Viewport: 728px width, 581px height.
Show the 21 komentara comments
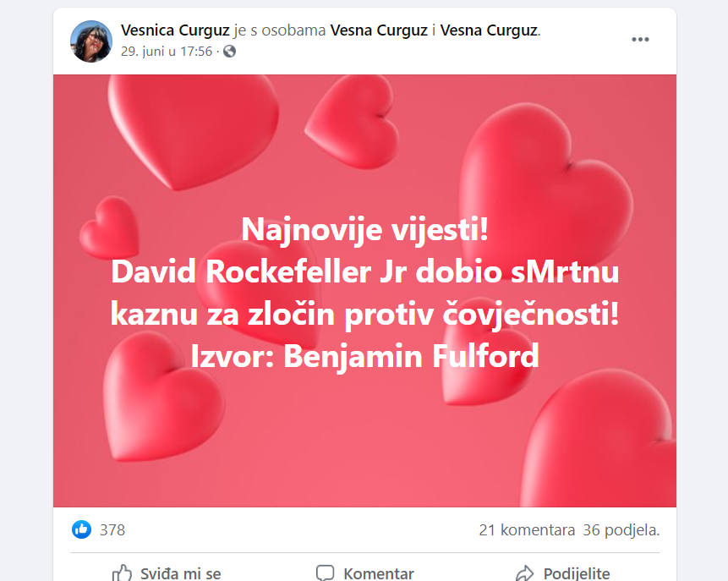pos(527,530)
